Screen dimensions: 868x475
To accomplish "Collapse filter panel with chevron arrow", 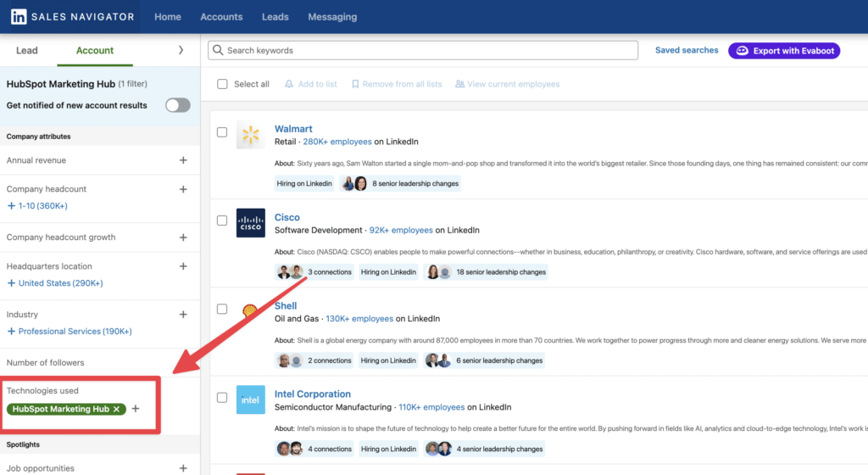I will 181,50.
